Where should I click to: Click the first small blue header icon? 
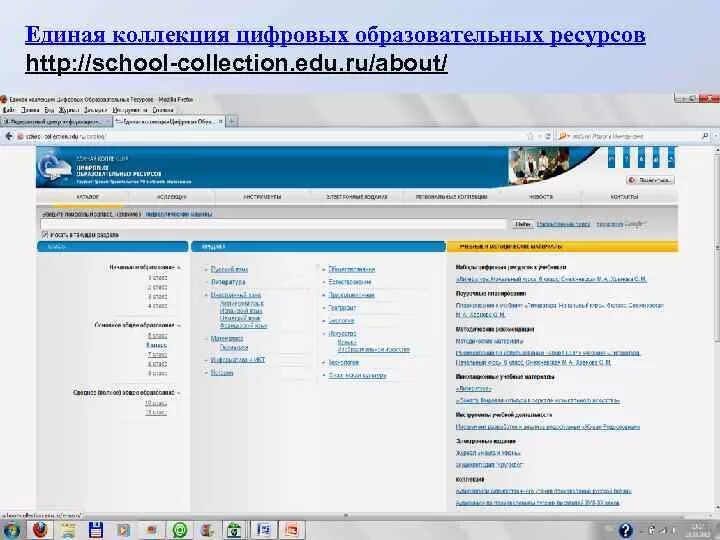pyautogui.click(x=611, y=158)
